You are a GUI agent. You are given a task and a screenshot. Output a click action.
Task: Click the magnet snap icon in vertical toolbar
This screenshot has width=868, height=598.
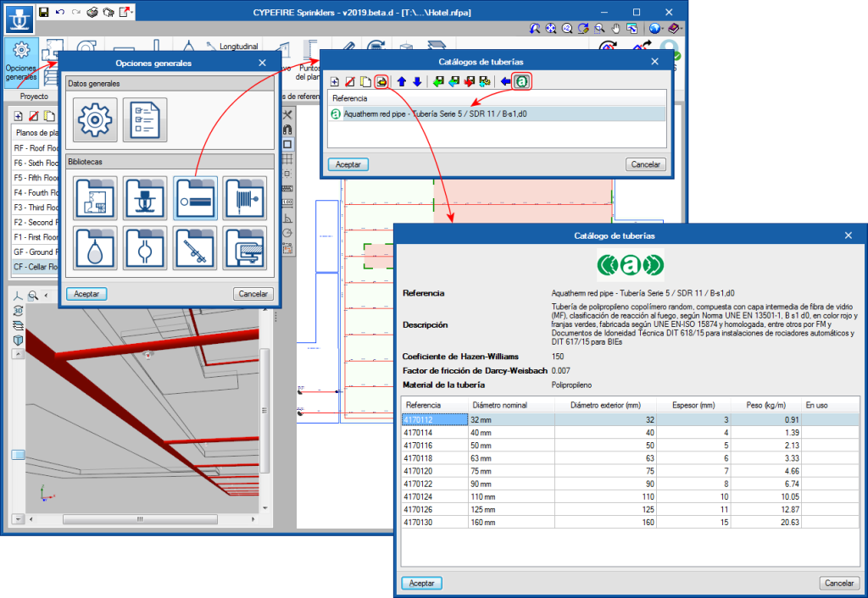(x=287, y=130)
